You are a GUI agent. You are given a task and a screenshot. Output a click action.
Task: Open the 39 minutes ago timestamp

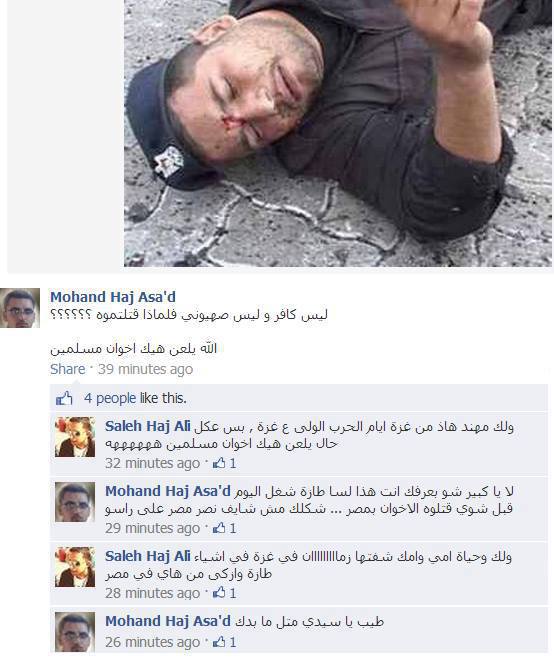pos(145,369)
